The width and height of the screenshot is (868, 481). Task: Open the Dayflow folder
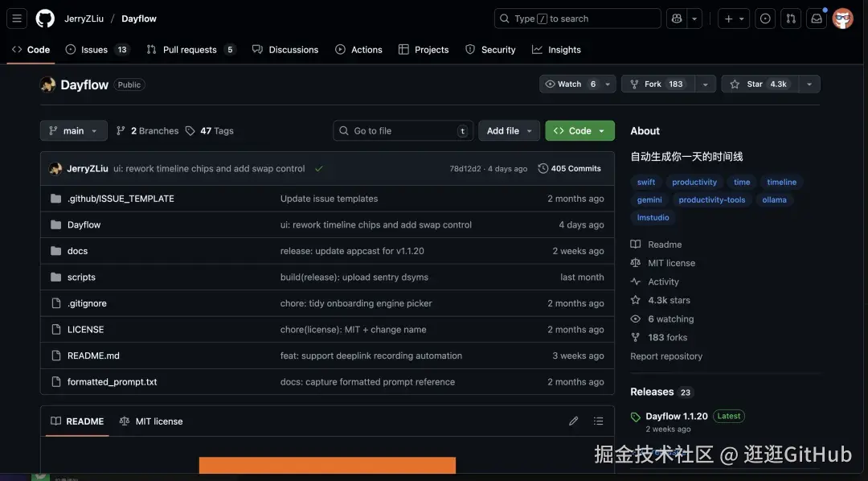(84, 224)
